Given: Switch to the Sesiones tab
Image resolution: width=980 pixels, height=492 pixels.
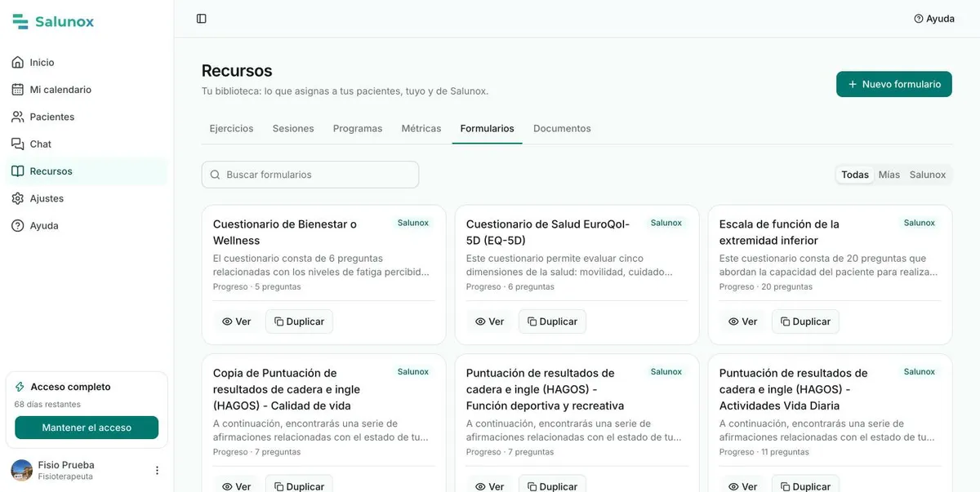Looking at the screenshot, I should click(293, 129).
